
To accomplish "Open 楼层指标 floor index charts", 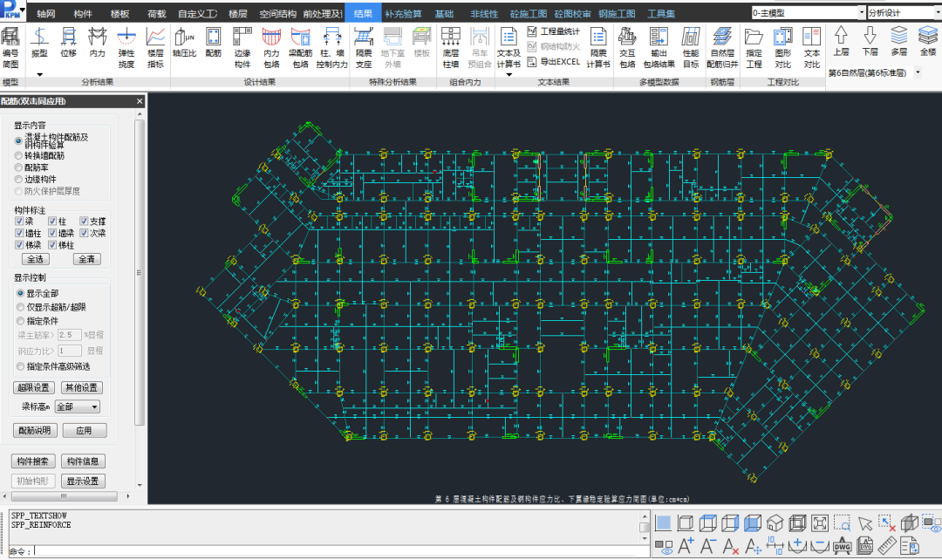I will pos(155,48).
